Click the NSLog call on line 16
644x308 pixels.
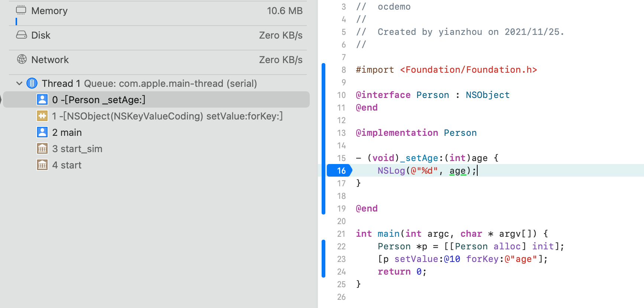(391, 171)
